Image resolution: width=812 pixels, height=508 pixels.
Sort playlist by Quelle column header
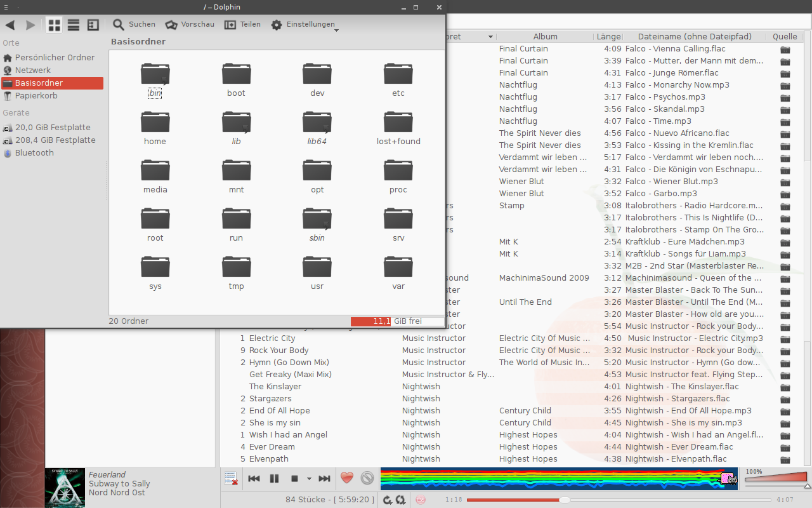pyautogui.click(x=785, y=37)
